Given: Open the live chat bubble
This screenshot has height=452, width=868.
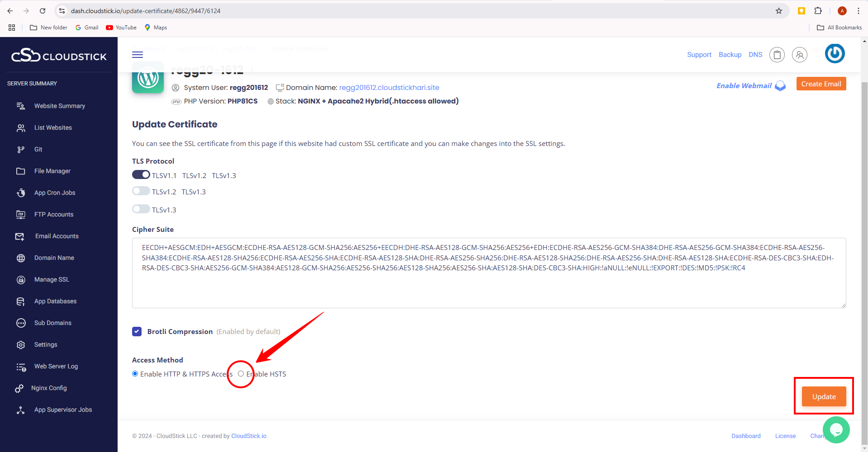Looking at the screenshot, I should (x=836, y=429).
